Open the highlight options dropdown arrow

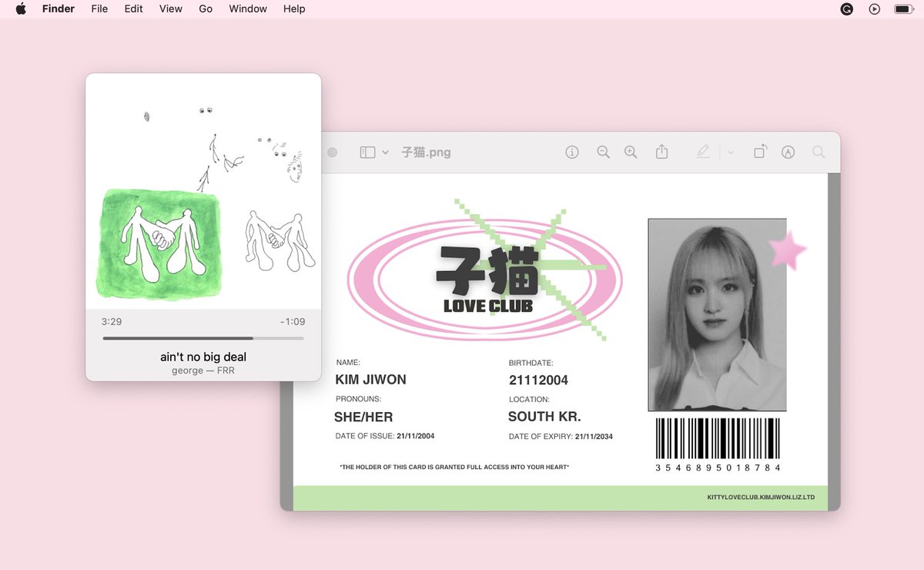tap(731, 153)
